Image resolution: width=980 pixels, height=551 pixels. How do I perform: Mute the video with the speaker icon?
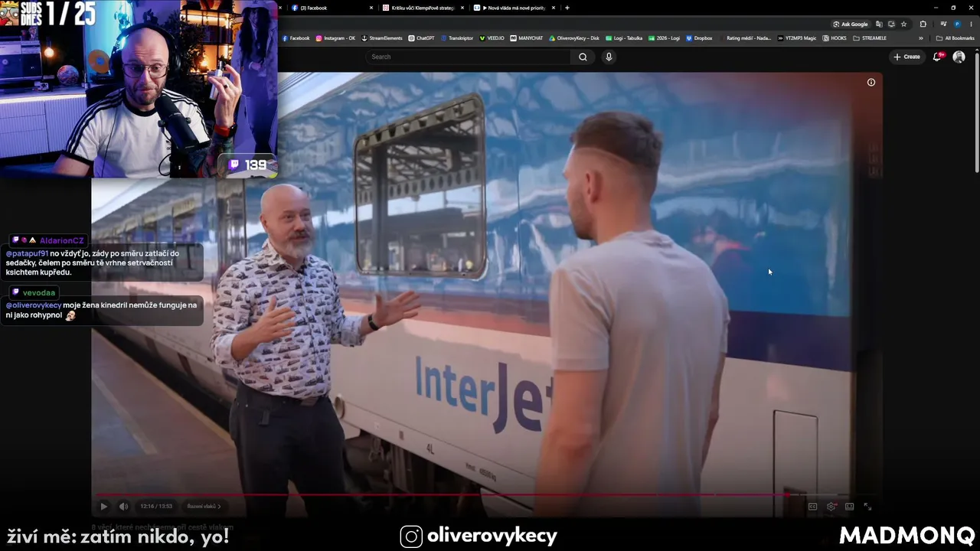(123, 506)
